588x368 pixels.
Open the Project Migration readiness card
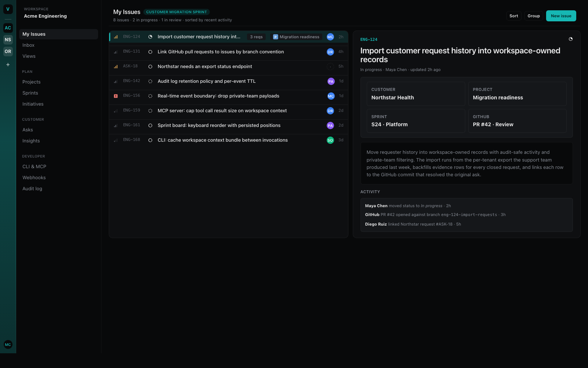coord(517,94)
